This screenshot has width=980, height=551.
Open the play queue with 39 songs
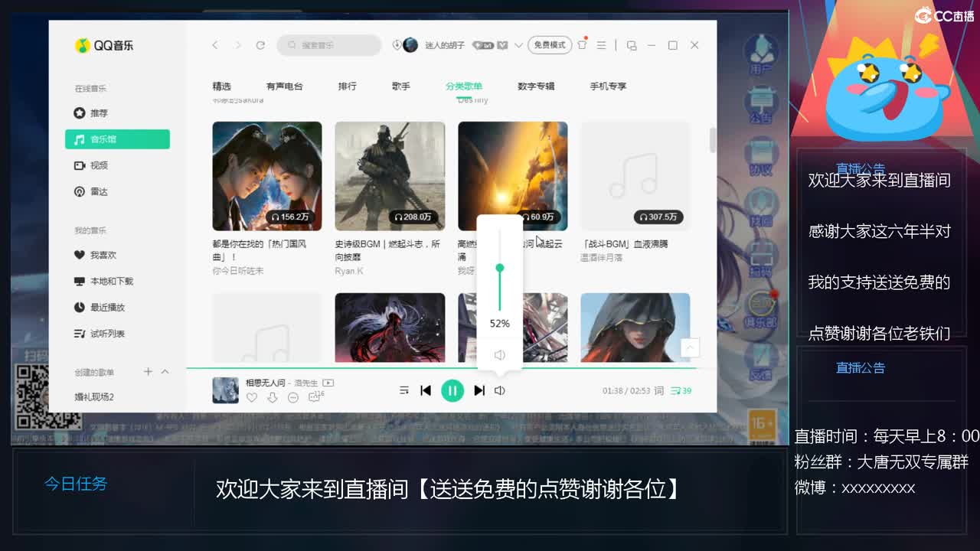[x=681, y=390]
